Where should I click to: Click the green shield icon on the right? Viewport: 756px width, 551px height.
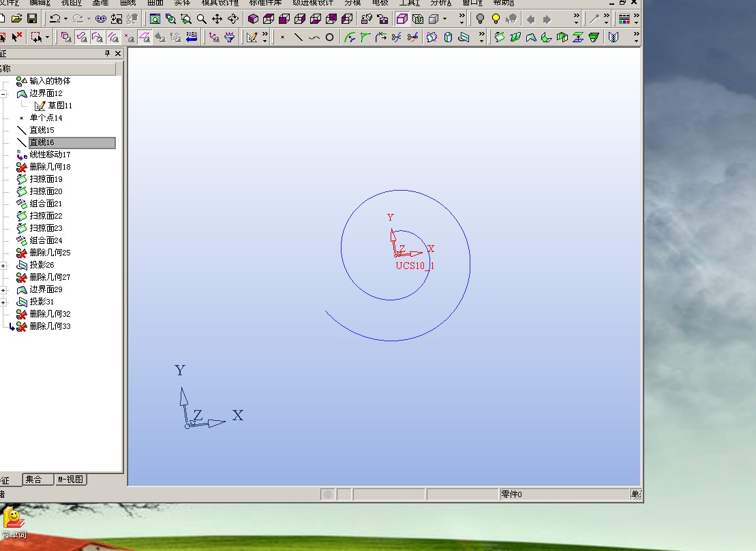click(x=614, y=37)
